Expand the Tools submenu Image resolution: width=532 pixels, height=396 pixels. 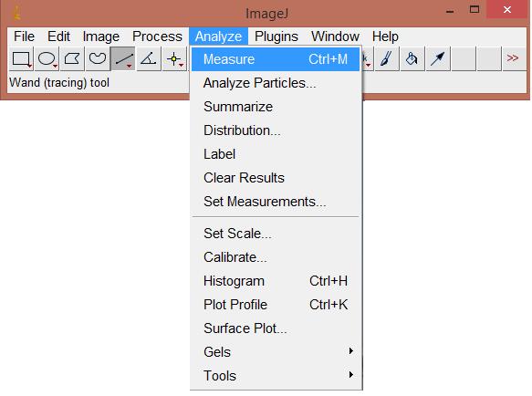276,376
